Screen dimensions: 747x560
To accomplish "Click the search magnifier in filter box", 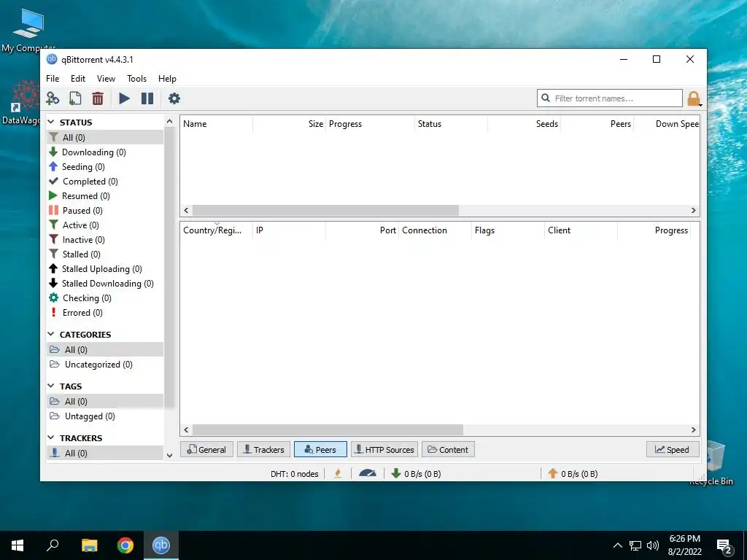I will click(546, 98).
